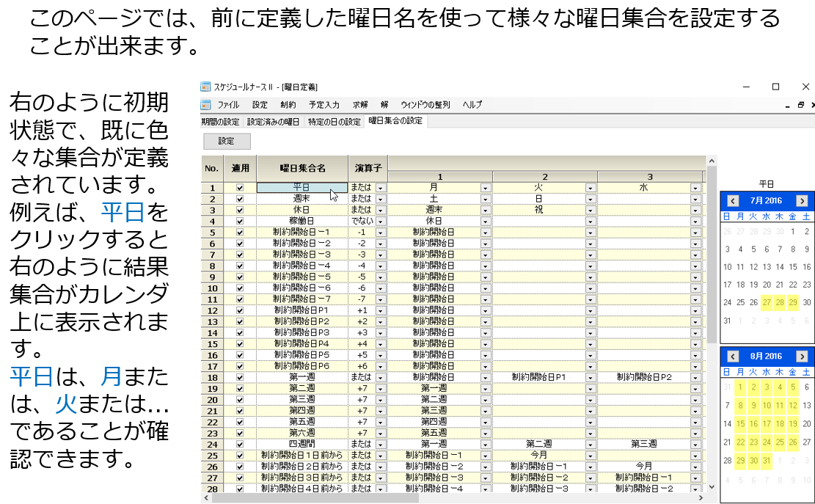Screen dimensions: 815x504
Task: Select the 四週間 set name cell
Action: [x=302, y=445]
